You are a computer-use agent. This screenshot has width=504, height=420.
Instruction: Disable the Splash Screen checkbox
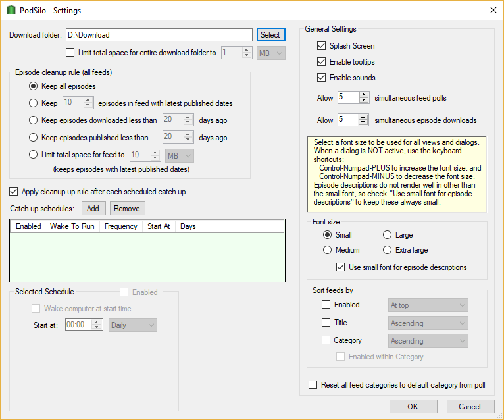(x=322, y=46)
